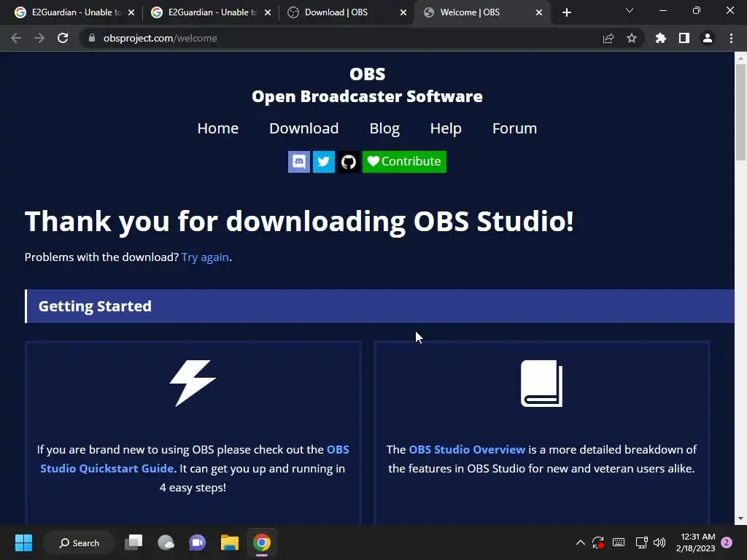Expand the tab search dropdown arrow
This screenshot has width=747, height=560.
[x=630, y=10]
